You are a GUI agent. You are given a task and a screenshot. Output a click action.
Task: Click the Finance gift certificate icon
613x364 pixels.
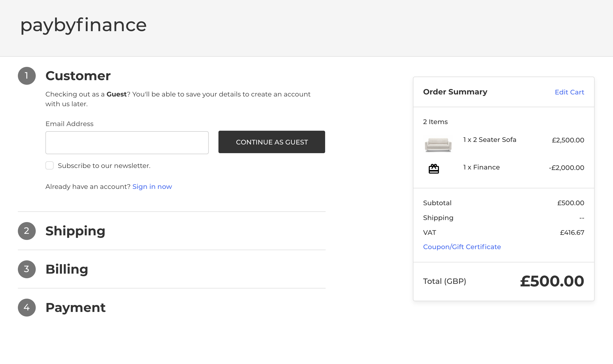(434, 168)
